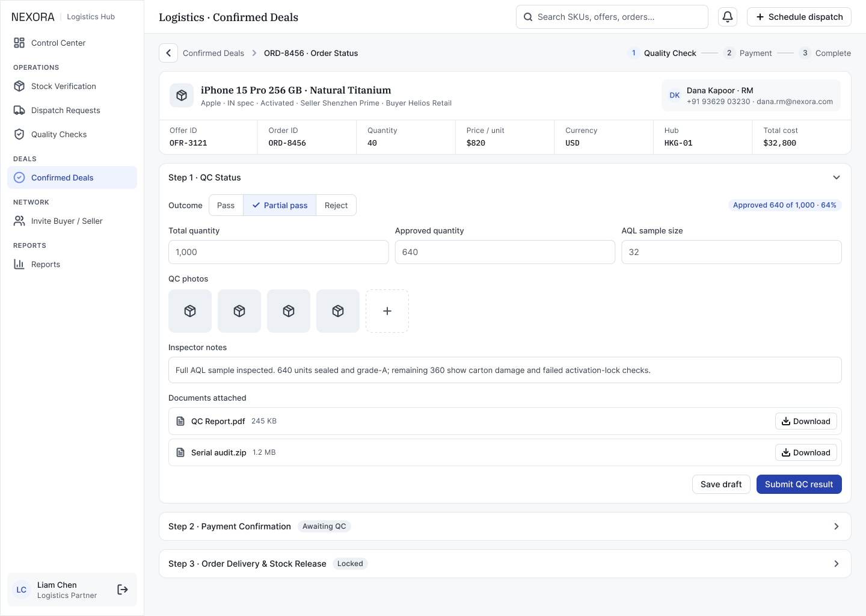
Task: Click the Inspector notes text field
Action: 505,370
